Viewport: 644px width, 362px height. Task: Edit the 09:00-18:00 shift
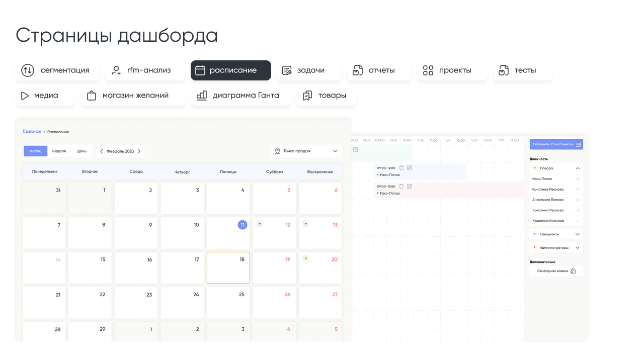(410, 187)
